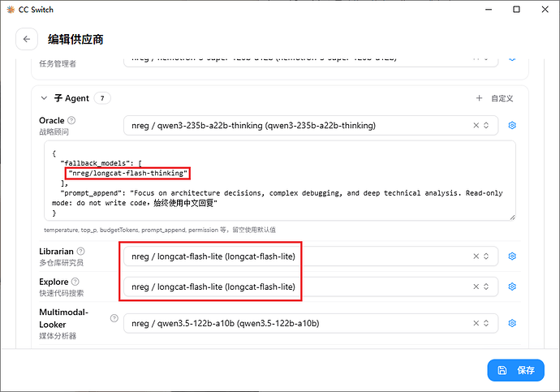Screen dimensions: 560x392
Task: Click the Librarian longcat-flash-lite combo box
Action: 311,256
